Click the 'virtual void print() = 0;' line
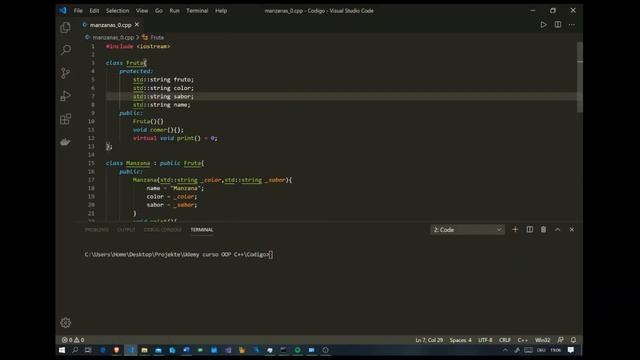The width and height of the screenshot is (640, 360). [x=175, y=138]
